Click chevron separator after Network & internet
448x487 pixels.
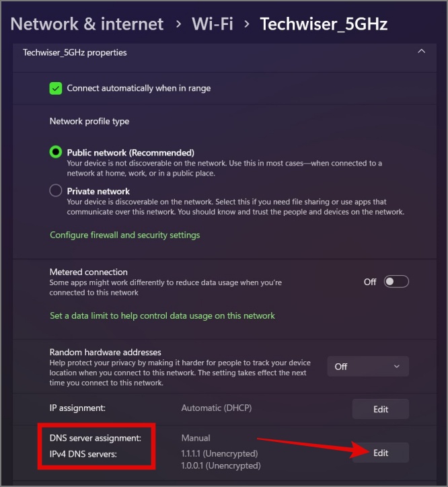178,24
